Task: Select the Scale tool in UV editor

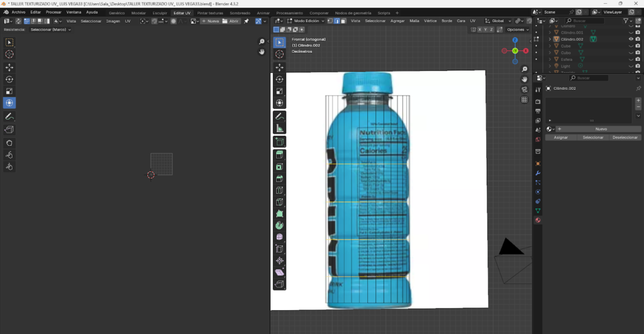Action: pyautogui.click(x=9, y=91)
